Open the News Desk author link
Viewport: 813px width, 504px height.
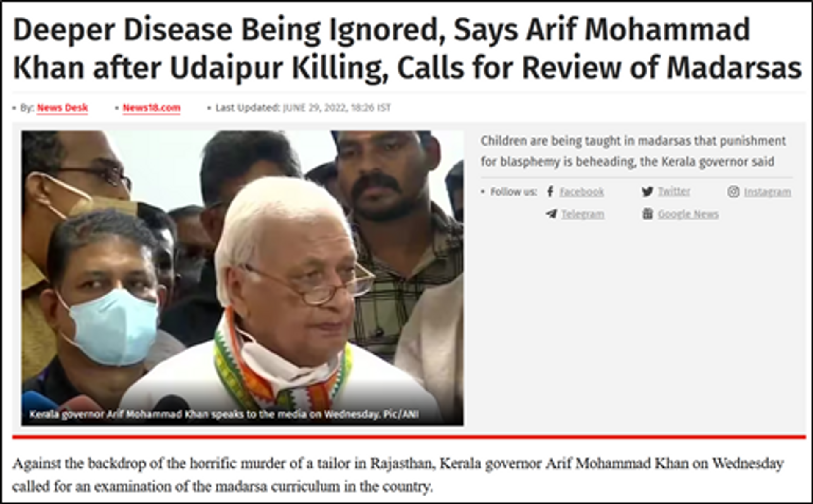point(63,108)
